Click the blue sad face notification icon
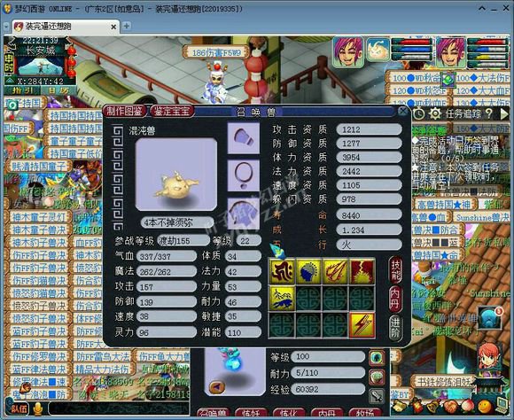 tap(490, 318)
